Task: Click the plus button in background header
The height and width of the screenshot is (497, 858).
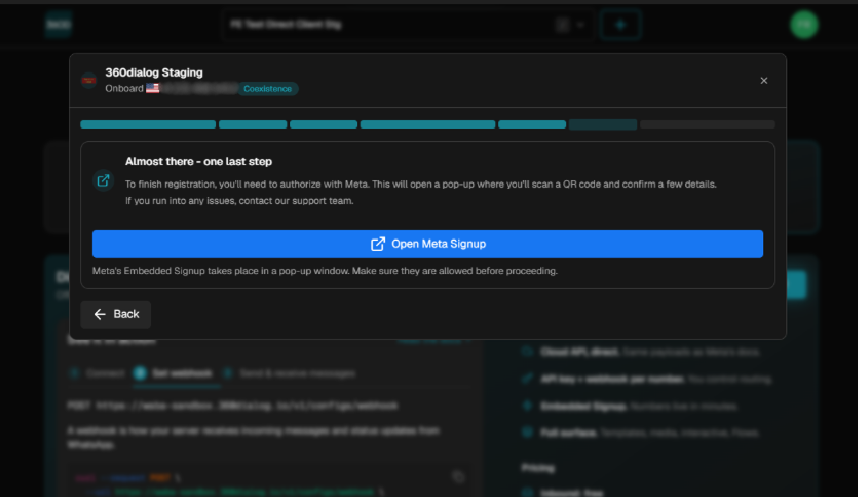Action: [x=620, y=25]
